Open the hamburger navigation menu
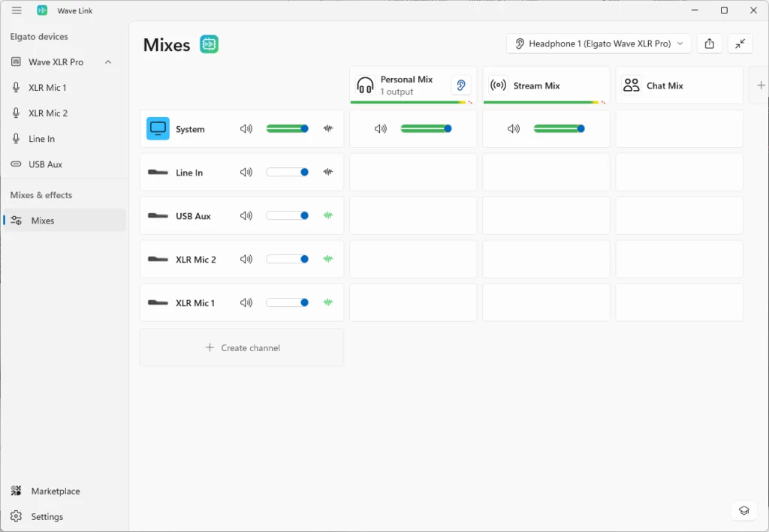Image resolution: width=769 pixels, height=532 pixels. coord(17,11)
